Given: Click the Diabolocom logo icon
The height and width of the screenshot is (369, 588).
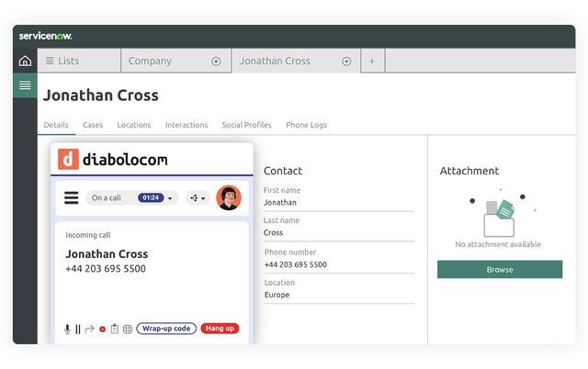Looking at the screenshot, I should [x=68, y=159].
